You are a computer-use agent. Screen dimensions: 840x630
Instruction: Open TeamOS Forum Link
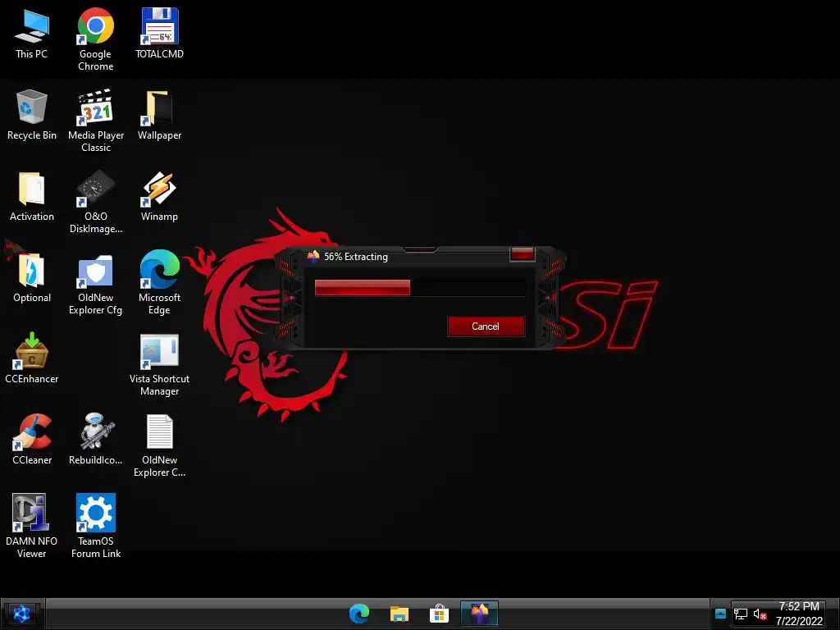[x=96, y=527]
